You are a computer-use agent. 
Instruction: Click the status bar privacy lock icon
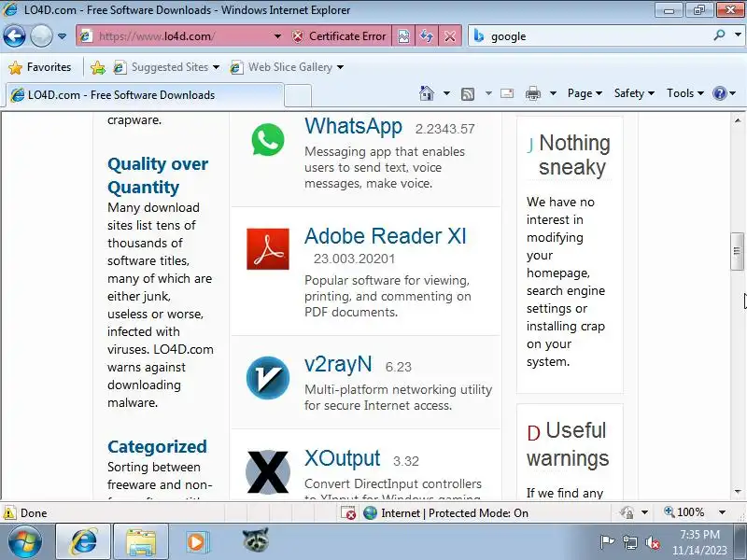point(627,512)
